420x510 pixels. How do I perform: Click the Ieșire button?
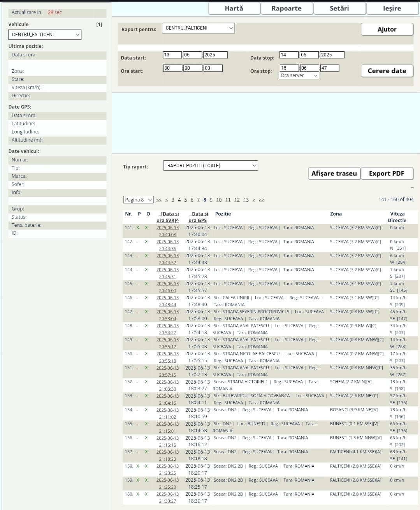coord(392,8)
